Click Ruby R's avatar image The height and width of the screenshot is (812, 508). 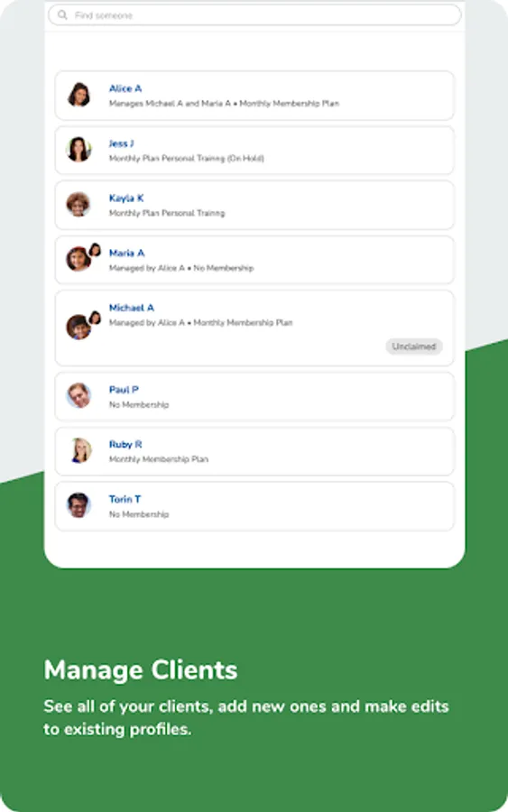coord(81,450)
